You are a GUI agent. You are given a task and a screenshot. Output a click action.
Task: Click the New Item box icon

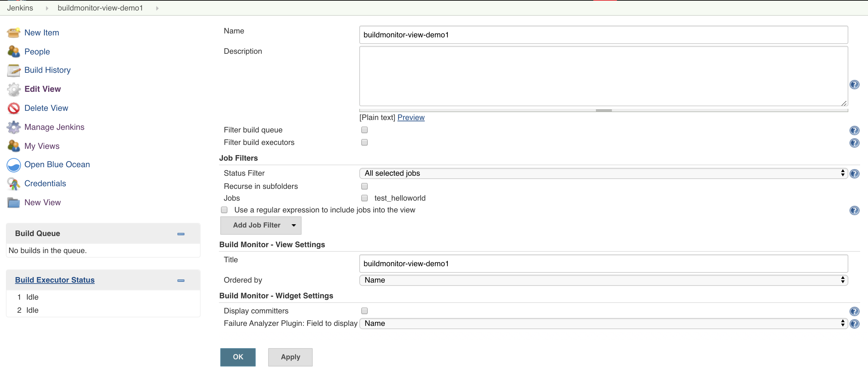(13, 33)
